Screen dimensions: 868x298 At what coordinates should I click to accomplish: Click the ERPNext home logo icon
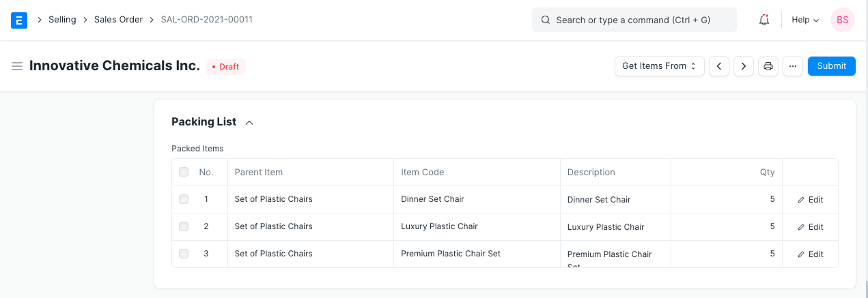click(19, 20)
